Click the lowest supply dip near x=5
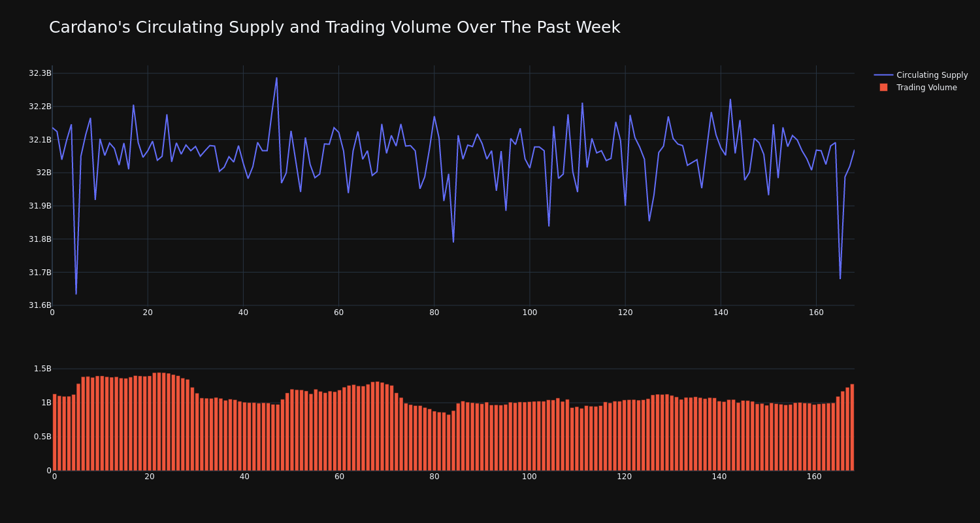980x523 pixels. pyautogui.click(x=76, y=294)
